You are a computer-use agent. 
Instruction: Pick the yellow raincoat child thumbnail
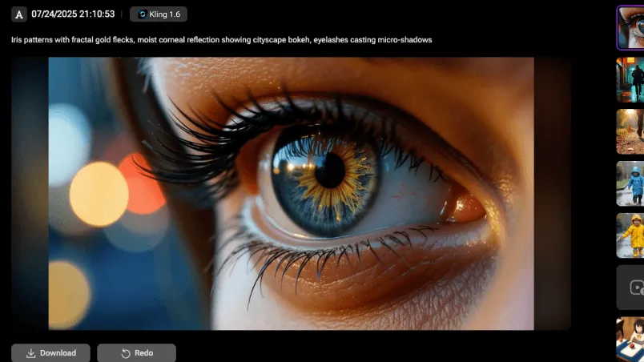[630, 235]
